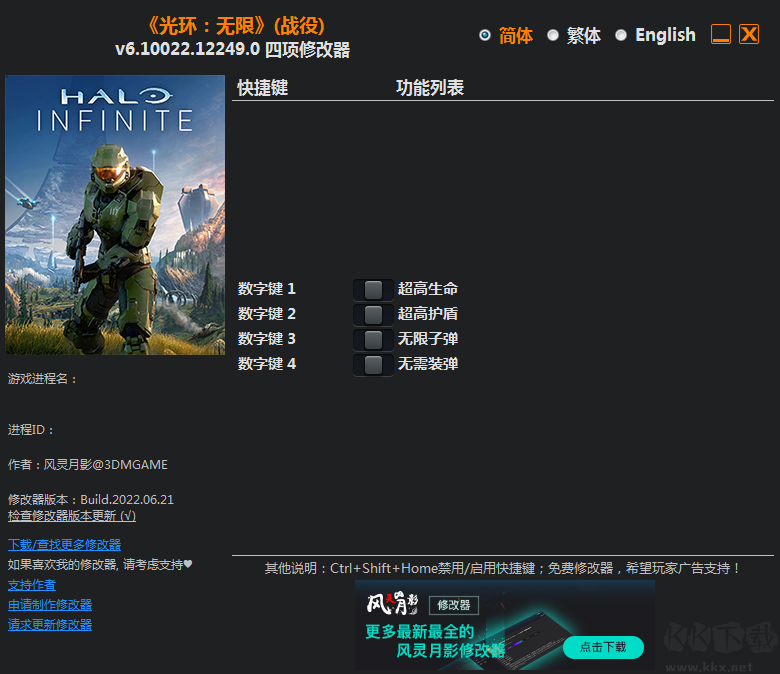Click the 数字键 1 hotkey label
The width and height of the screenshot is (780, 674).
267,289
